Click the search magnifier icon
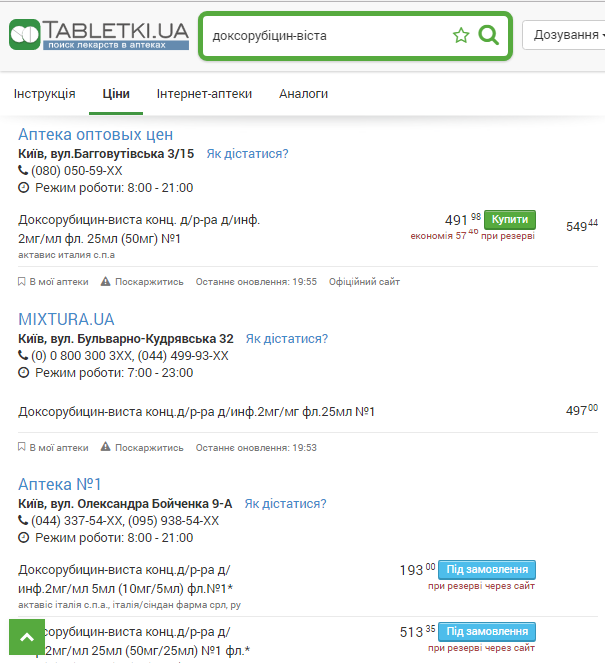This screenshot has height=663, width=605. click(x=488, y=35)
